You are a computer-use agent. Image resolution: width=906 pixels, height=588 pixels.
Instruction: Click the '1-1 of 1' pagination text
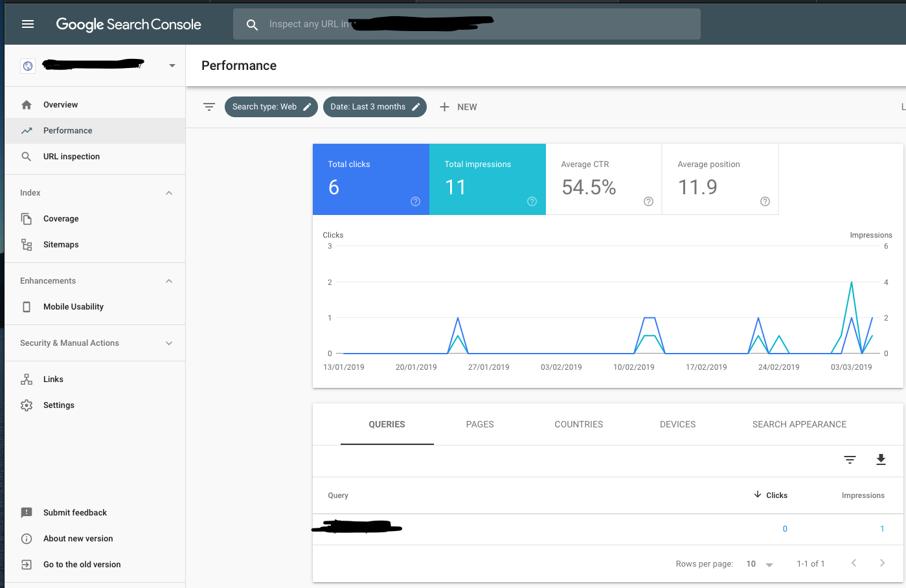pyautogui.click(x=811, y=564)
